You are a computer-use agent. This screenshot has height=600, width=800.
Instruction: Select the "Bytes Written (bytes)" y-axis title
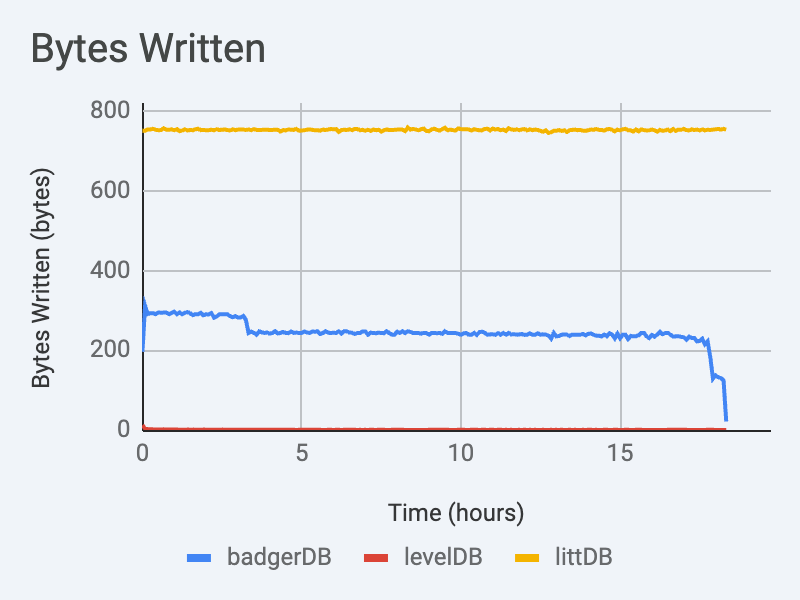[x=41, y=279]
